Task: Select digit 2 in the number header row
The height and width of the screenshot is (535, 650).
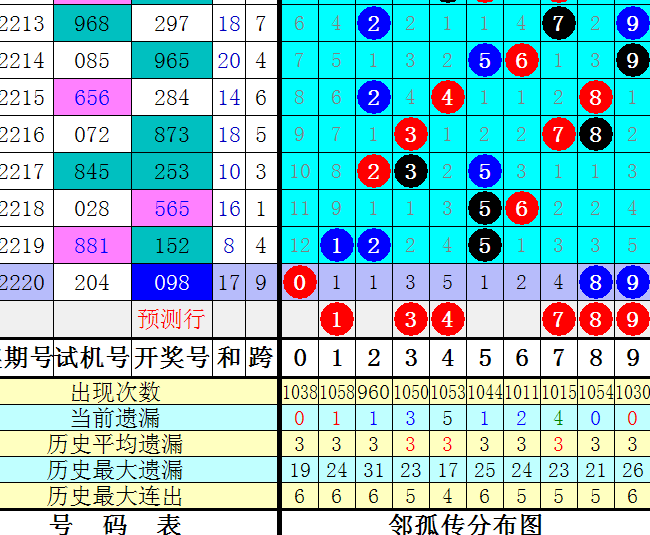Action: [x=374, y=358]
